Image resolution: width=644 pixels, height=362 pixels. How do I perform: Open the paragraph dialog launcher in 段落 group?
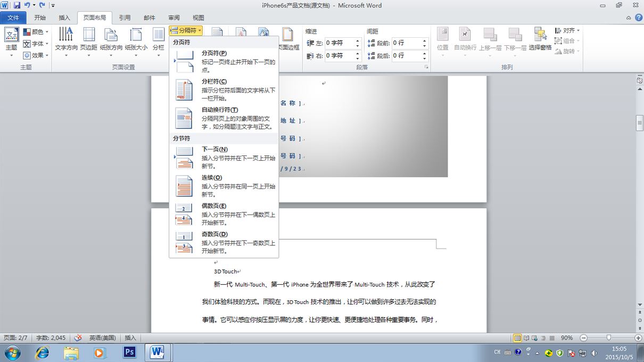(426, 68)
